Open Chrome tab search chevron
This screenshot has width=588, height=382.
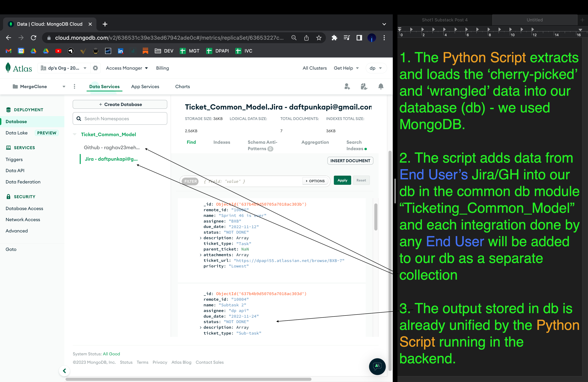384,24
